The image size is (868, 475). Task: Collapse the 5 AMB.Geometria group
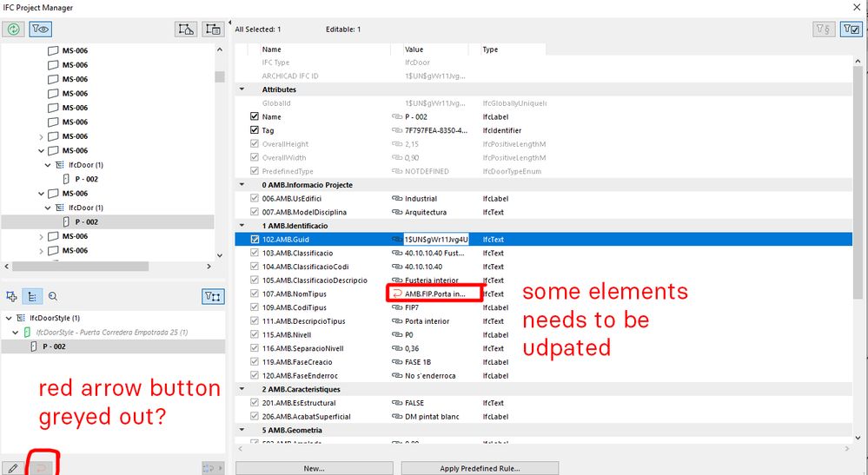point(242,430)
